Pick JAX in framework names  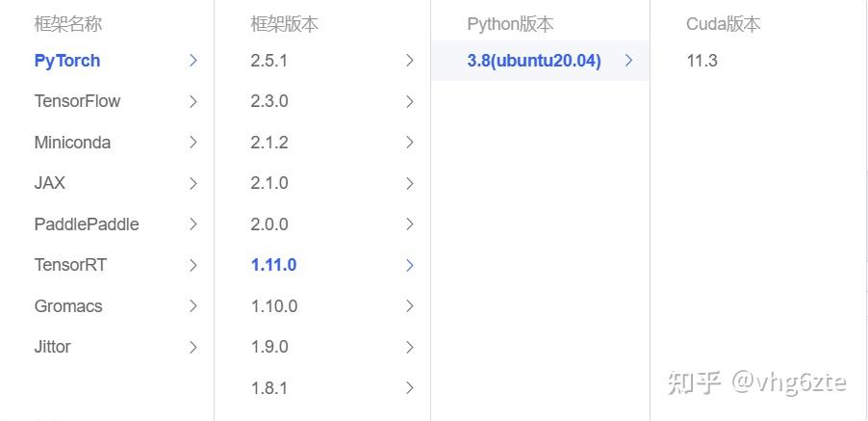coord(50,183)
